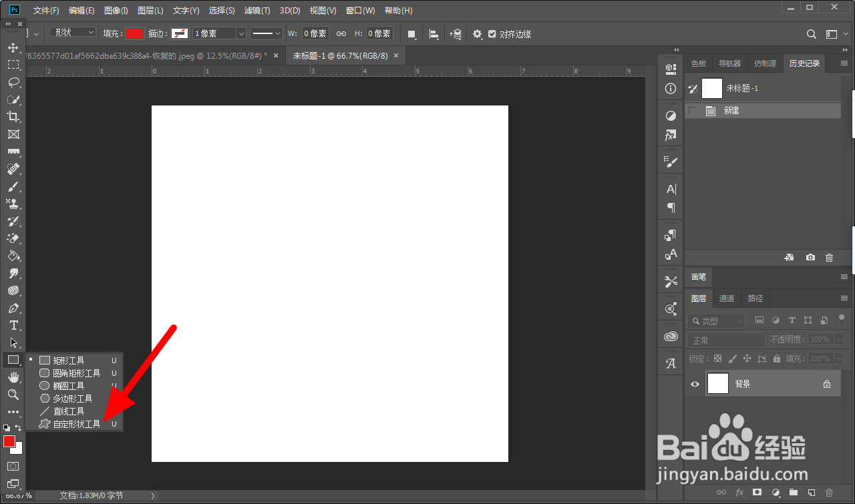Select the Path Selection arrow tool
Image resolution: width=855 pixels, height=504 pixels.
pyautogui.click(x=13, y=342)
